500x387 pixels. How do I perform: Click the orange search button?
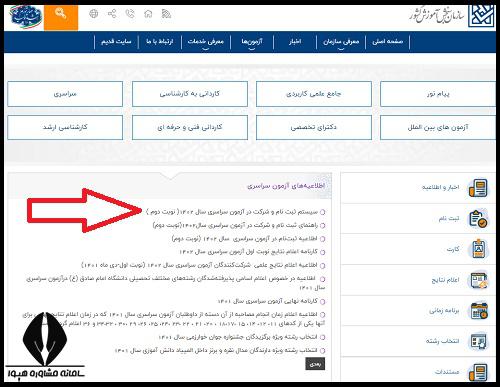point(61,17)
